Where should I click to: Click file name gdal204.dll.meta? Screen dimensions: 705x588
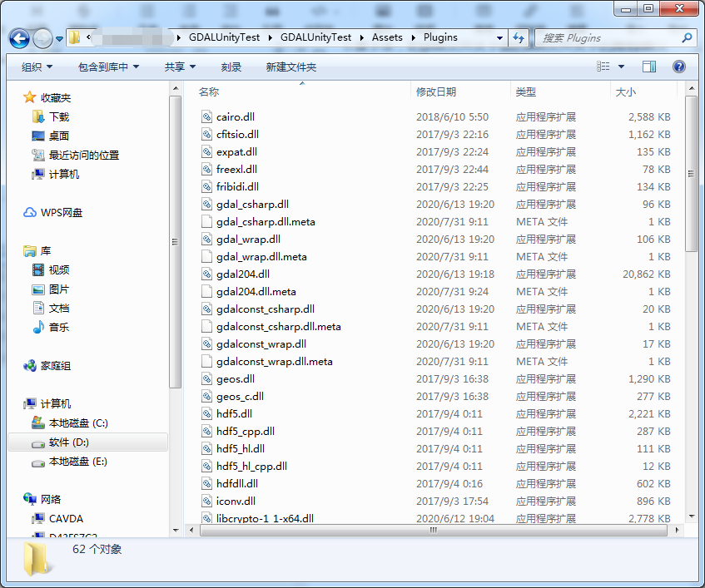click(256, 292)
